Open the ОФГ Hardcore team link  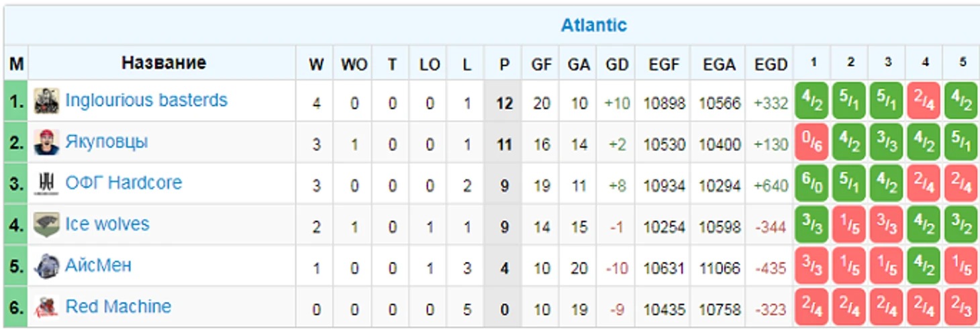124,183
